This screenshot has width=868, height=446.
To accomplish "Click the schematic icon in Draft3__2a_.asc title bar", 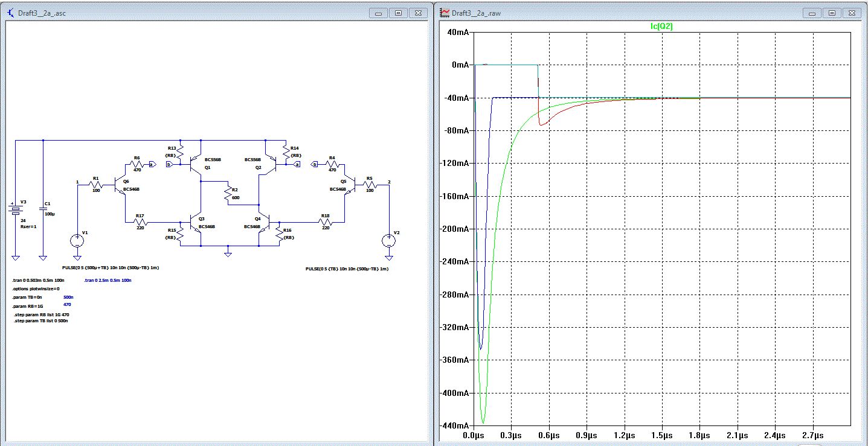I will (10, 13).
